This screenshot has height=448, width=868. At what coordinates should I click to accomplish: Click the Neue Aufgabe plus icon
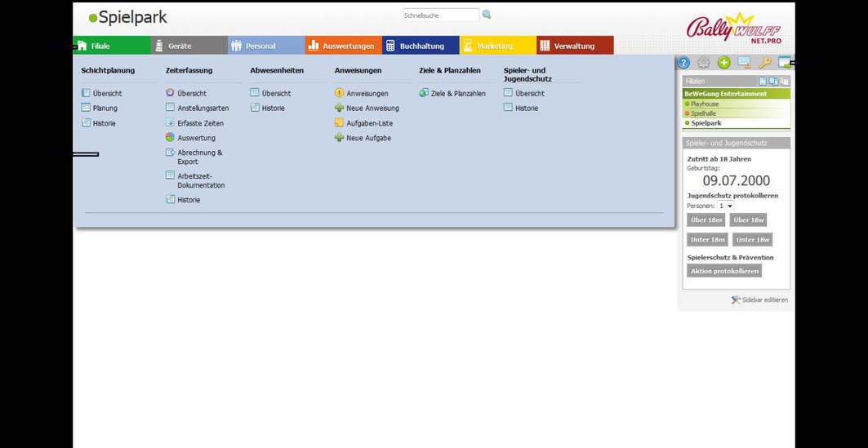[x=340, y=137]
